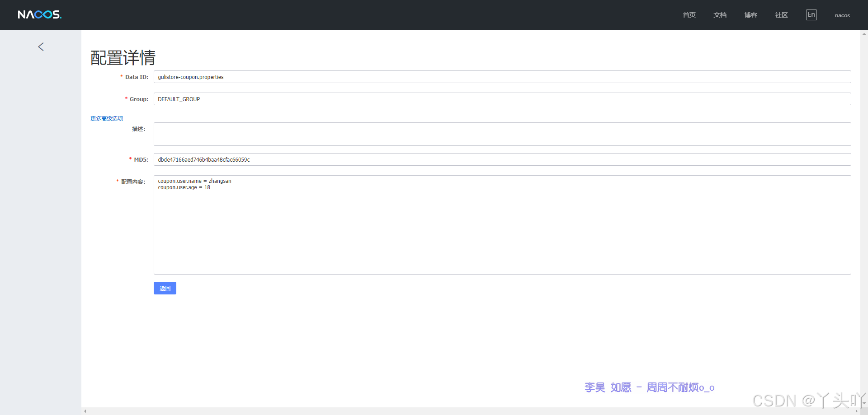The height and width of the screenshot is (415, 868).
Task: Click the scrollbar up arrow
Action: (864, 33)
